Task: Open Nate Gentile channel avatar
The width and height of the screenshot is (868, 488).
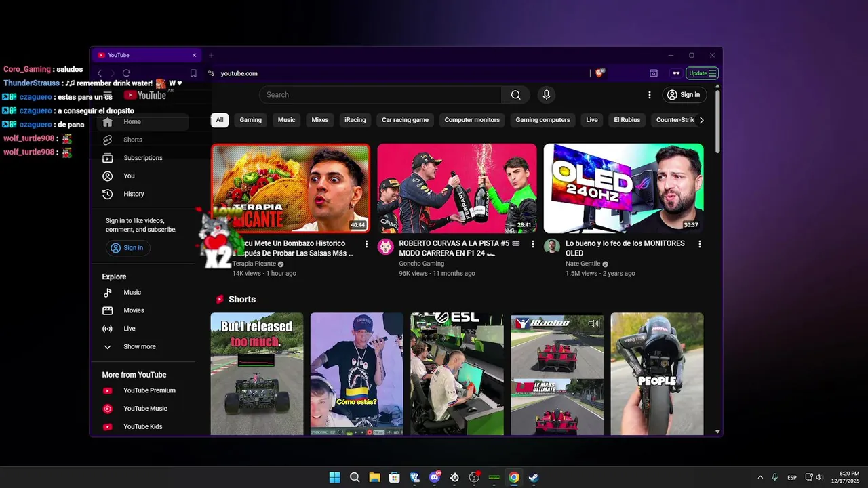Action: pos(552,246)
